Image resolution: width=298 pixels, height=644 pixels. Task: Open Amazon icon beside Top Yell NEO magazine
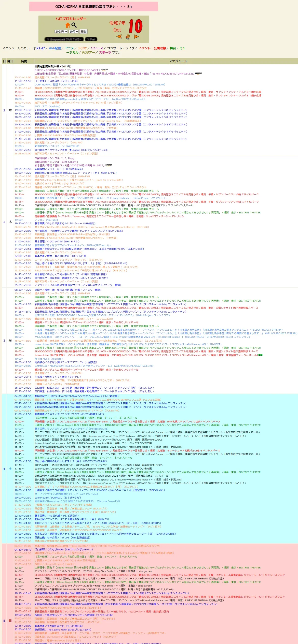coord(198,73)
